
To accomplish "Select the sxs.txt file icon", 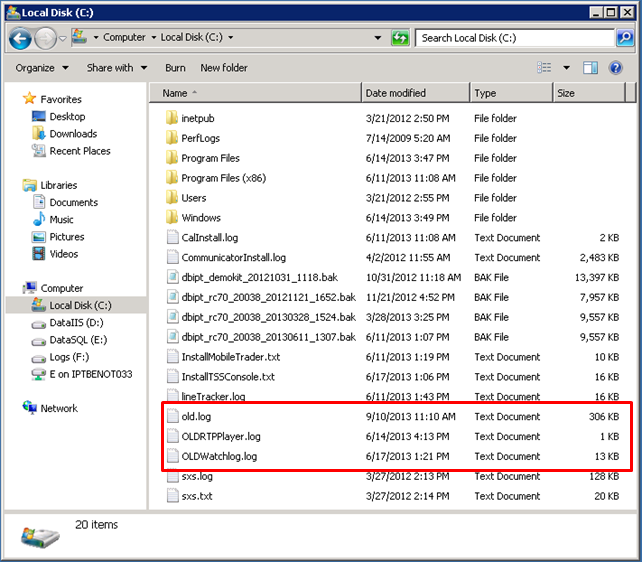I will point(173,496).
